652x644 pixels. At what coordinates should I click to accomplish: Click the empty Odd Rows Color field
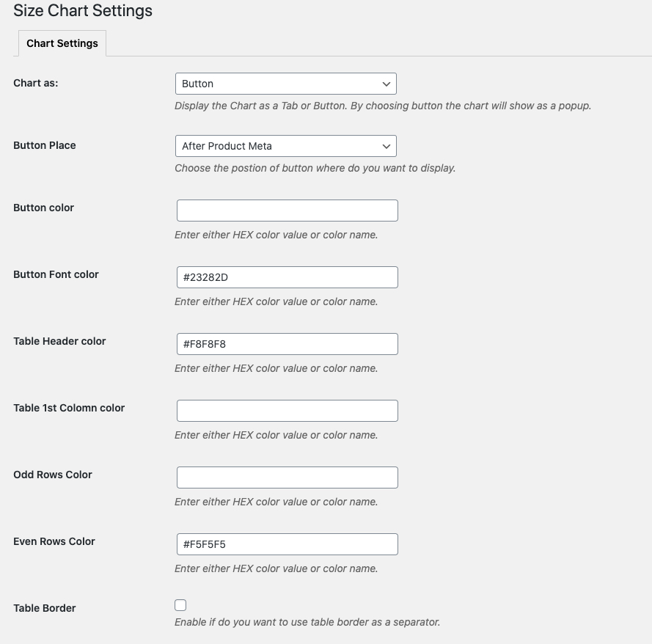pos(287,477)
